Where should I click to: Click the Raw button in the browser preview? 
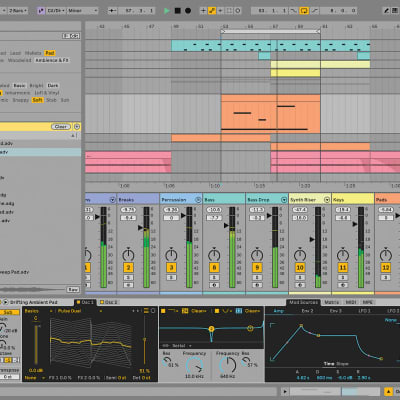pyautogui.click(x=73, y=290)
